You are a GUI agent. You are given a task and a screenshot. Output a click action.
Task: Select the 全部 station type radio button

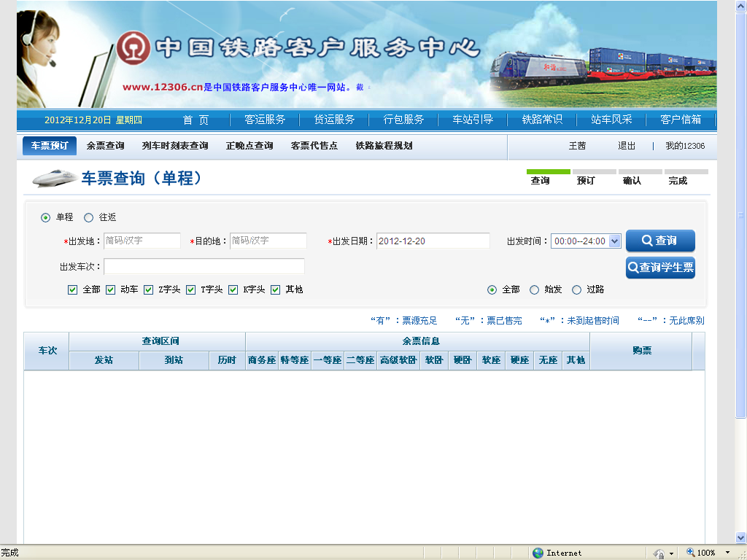[x=492, y=290]
